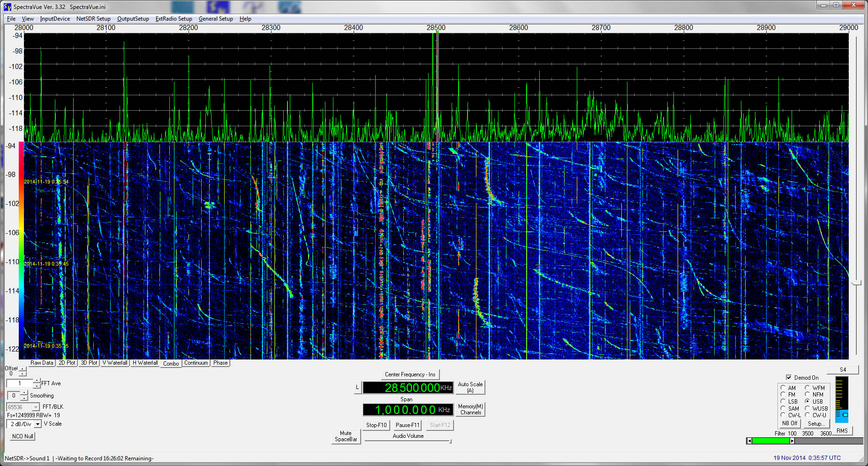The image size is (868, 466).
Task: Open the Help menu
Action: pos(245,19)
